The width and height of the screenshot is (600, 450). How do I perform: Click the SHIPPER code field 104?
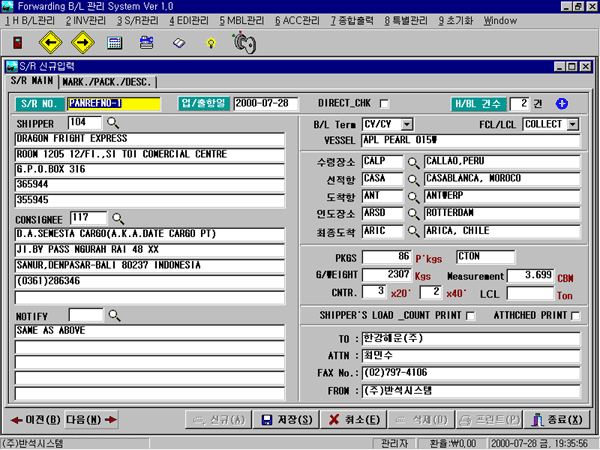85,123
